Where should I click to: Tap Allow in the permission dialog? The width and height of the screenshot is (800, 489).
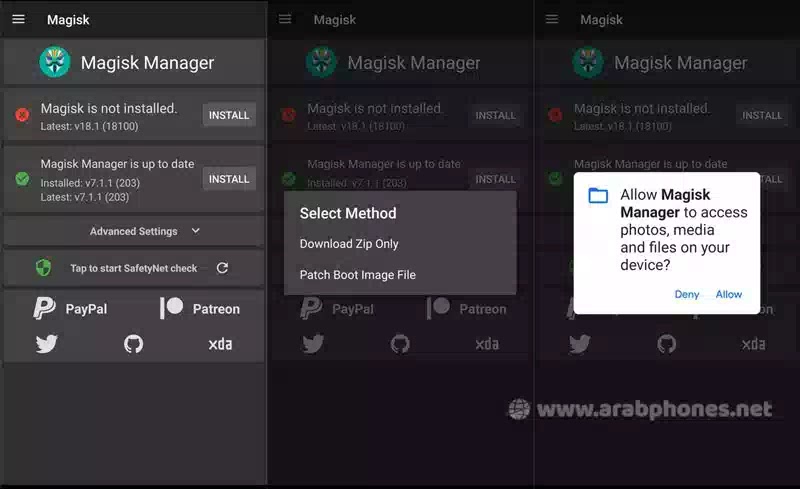tap(729, 294)
